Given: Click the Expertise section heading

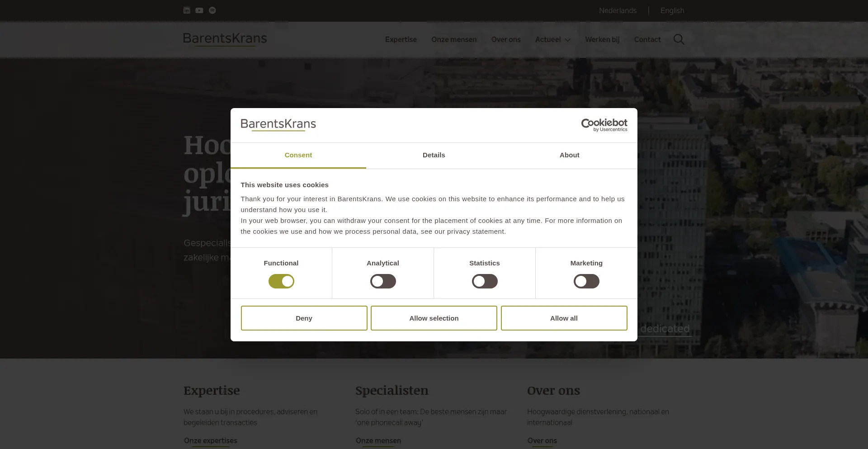Looking at the screenshot, I should tap(212, 391).
